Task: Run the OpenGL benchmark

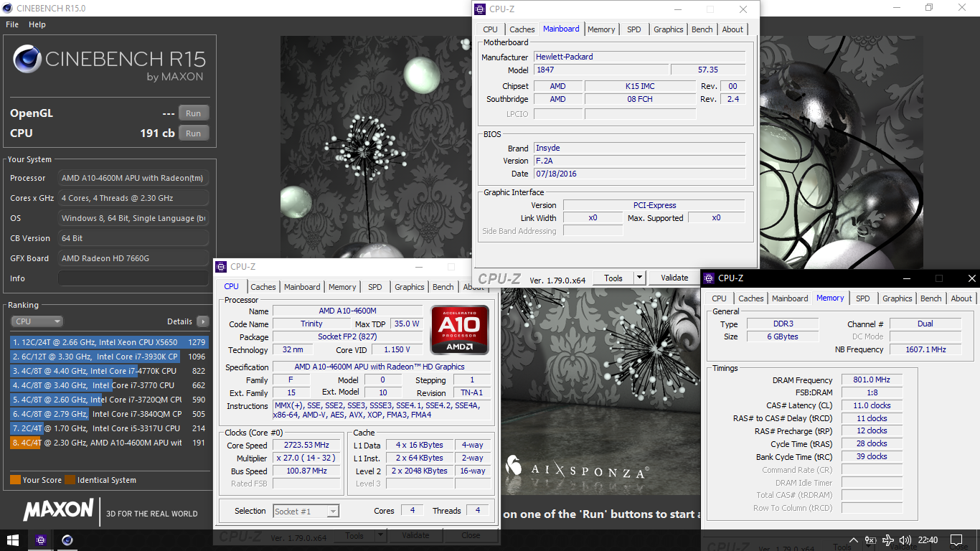Action: pos(194,113)
